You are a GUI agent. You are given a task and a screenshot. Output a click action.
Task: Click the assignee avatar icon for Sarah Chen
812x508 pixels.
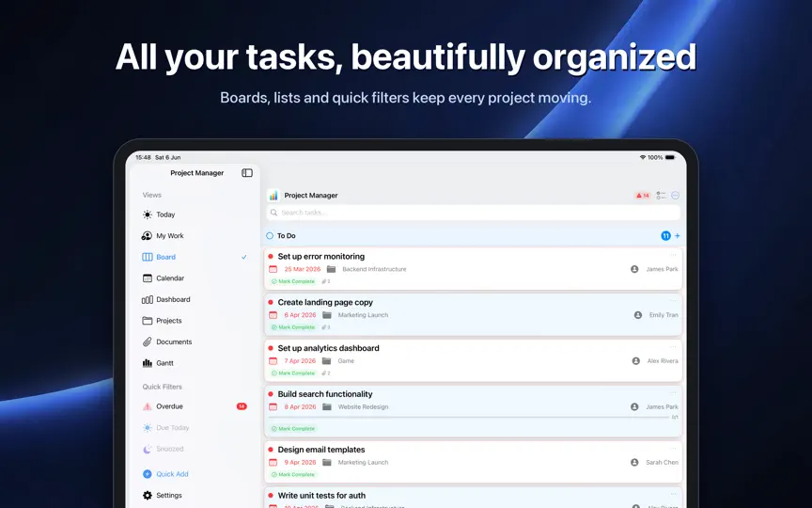(x=634, y=463)
